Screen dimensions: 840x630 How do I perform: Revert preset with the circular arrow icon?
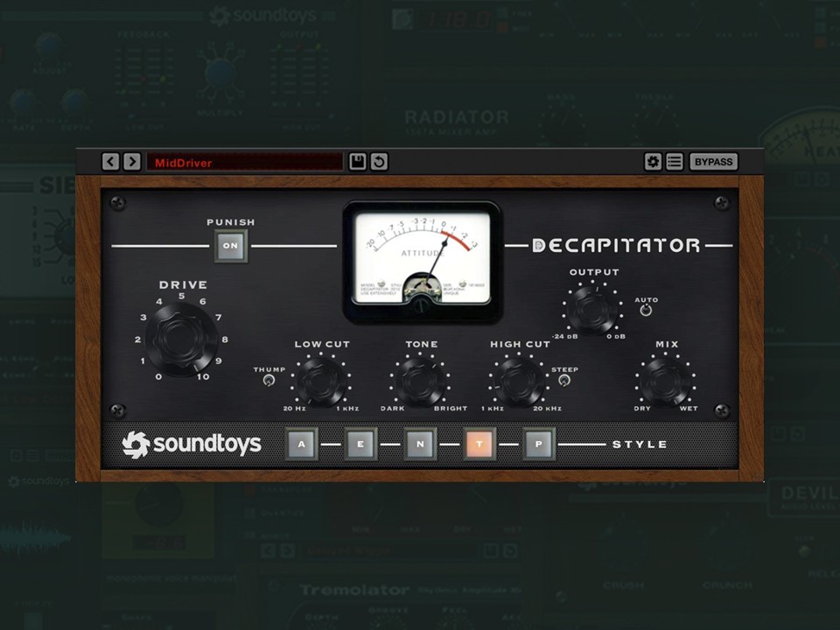click(x=379, y=161)
